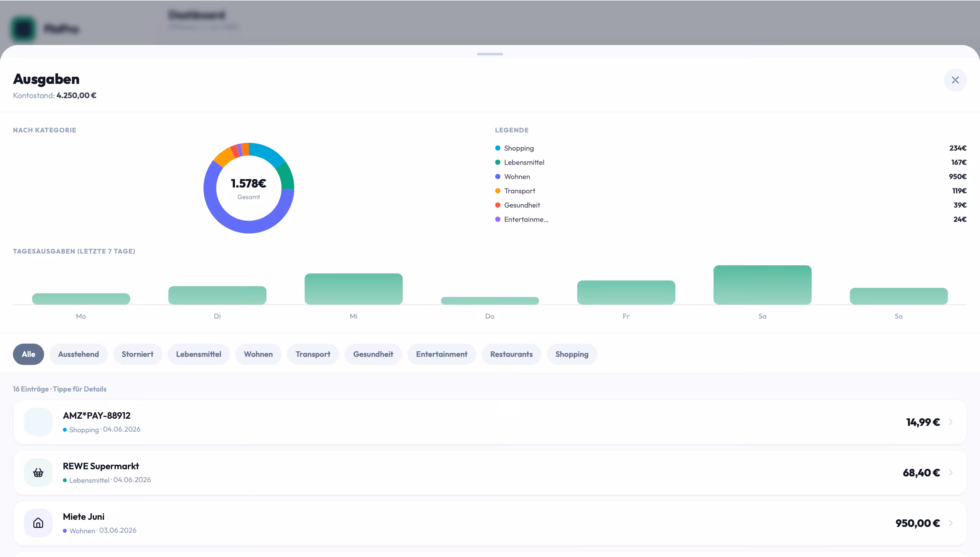Expand the AMZ*PAY-88912 entry chevron
The width and height of the screenshot is (980, 557).
951,422
